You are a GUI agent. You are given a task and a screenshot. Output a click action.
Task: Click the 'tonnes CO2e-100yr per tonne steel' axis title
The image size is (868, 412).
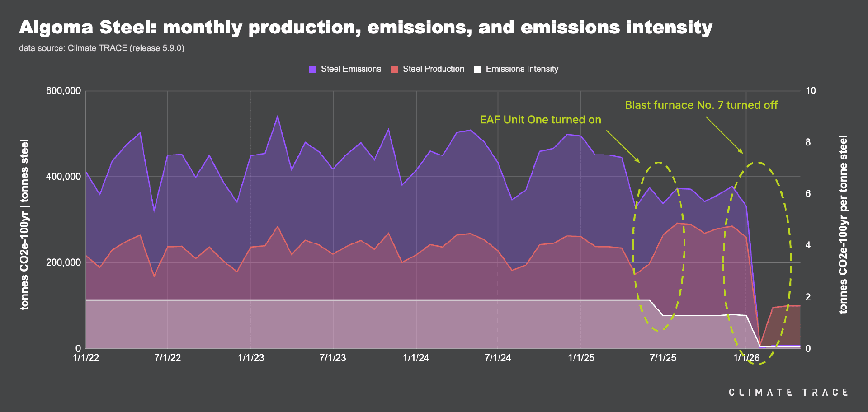[843, 225]
